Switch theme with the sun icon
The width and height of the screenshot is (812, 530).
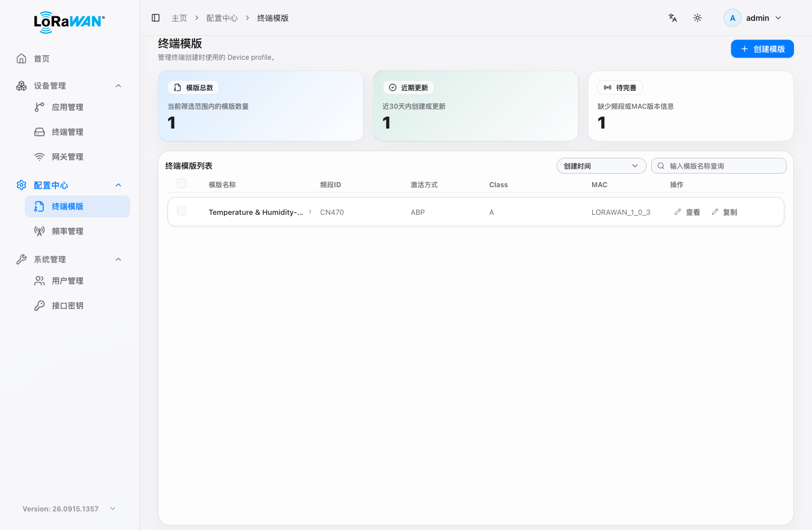pyautogui.click(x=698, y=18)
